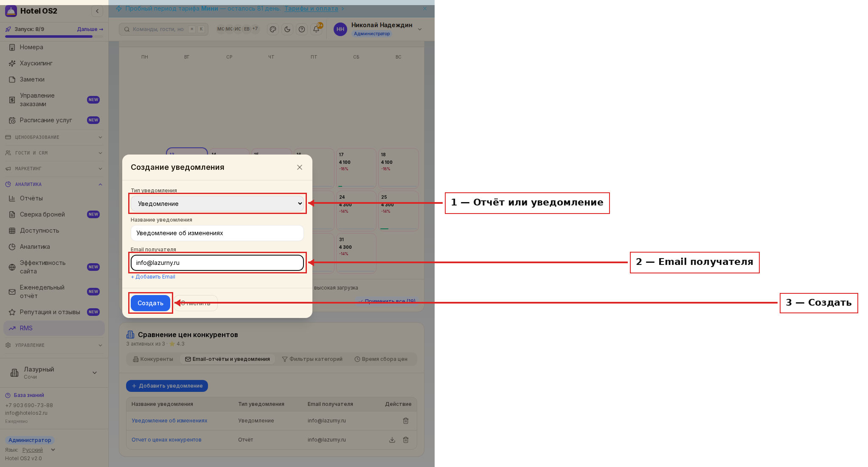Delete the Уведомление об изменениях row
Screen dimensions: 868x467
click(x=406, y=421)
